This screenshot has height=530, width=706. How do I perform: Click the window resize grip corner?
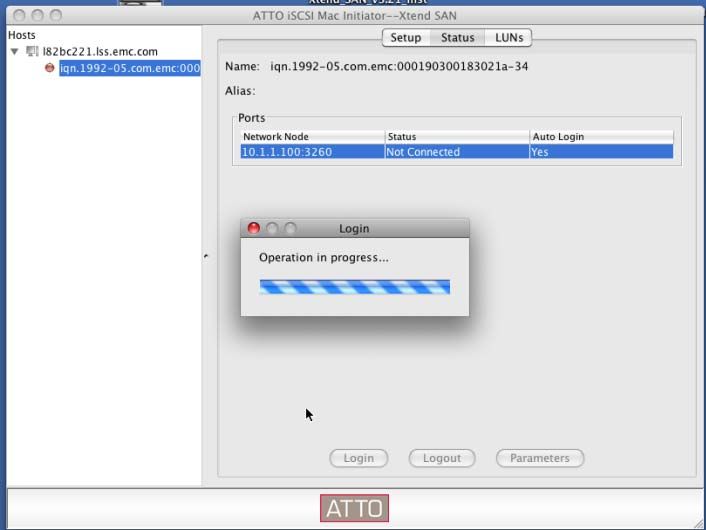698,524
